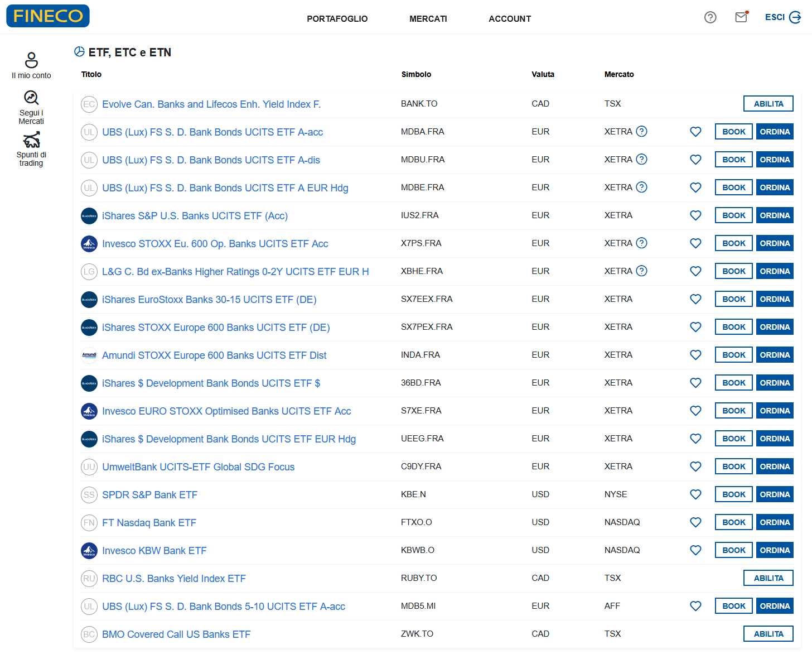Viewport: 812px width, 654px height.
Task: Click ABILITA for RUBY.TO
Action: point(768,578)
